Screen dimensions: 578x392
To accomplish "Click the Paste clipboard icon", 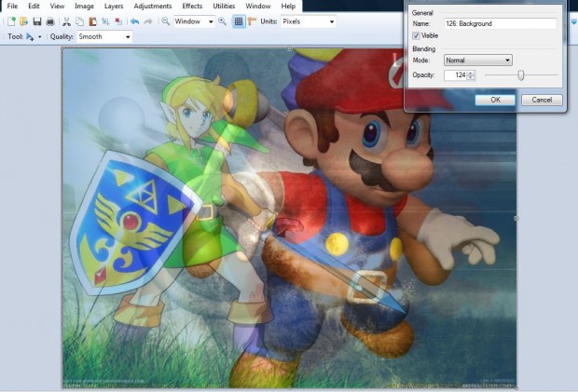I will (x=92, y=21).
